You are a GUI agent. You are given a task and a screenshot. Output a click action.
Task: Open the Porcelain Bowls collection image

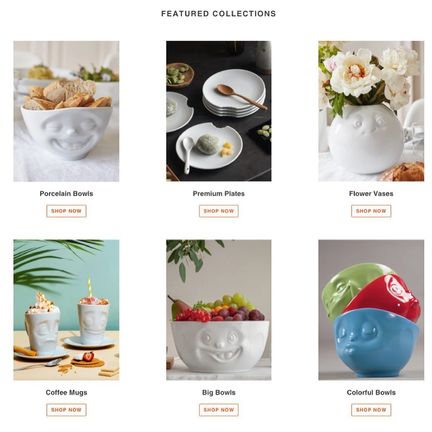click(x=66, y=111)
